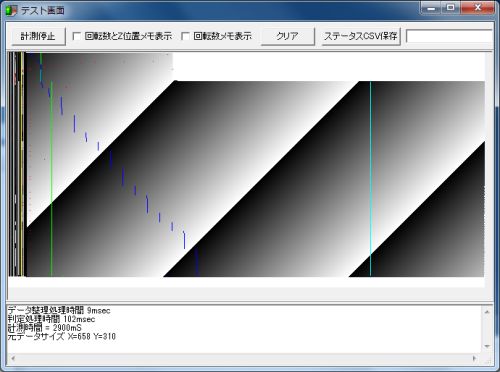Maximize the テスト画面 window
This screenshot has height=372, width=500.
click(x=451, y=8)
